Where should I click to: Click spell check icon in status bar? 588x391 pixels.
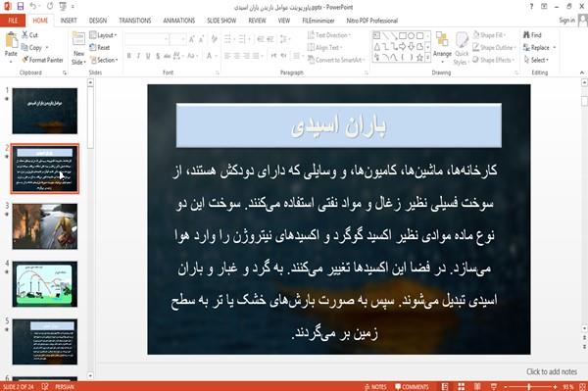[45, 386]
